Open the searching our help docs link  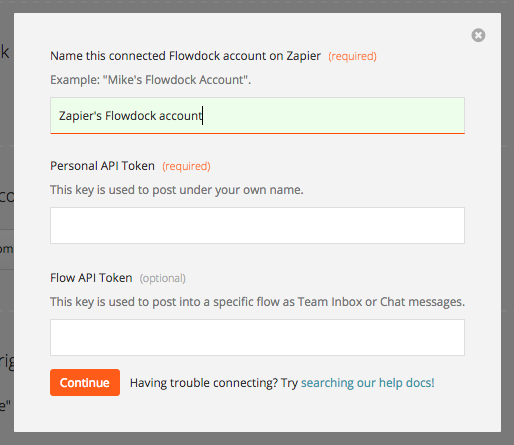tap(368, 383)
